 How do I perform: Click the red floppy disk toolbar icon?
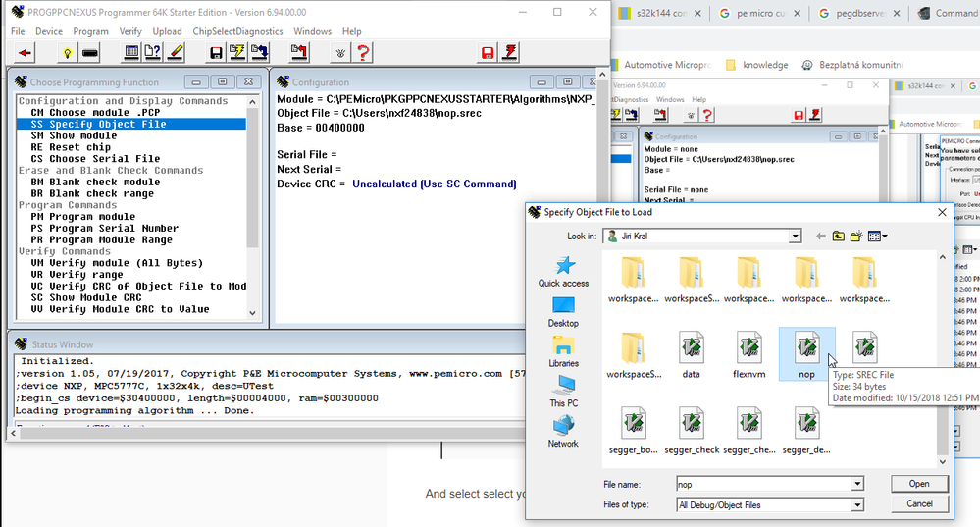488,53
